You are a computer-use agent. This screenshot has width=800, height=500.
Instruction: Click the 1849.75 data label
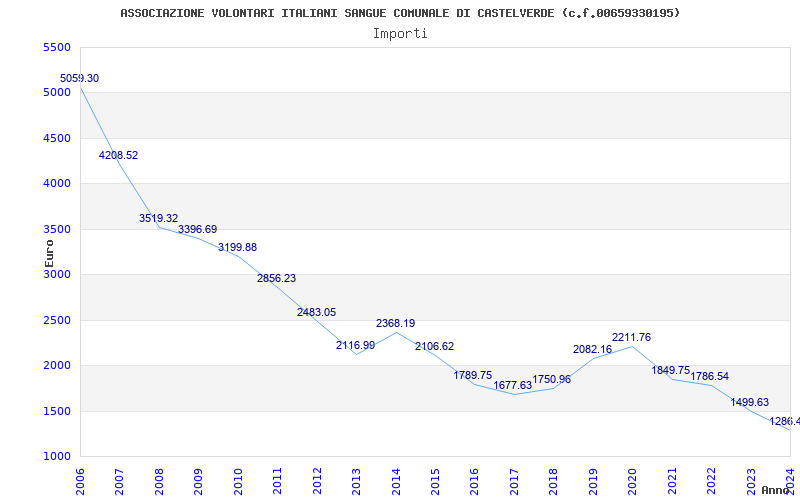pos(671,370)
